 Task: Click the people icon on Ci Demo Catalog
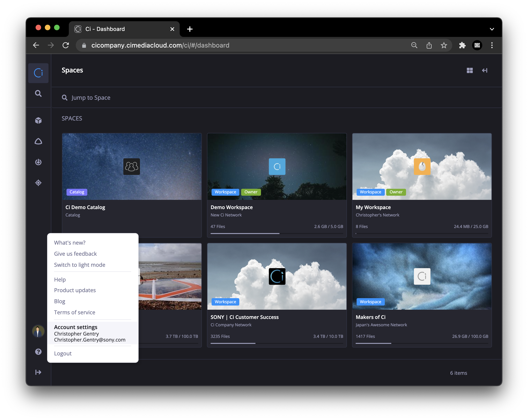point(131,167)
